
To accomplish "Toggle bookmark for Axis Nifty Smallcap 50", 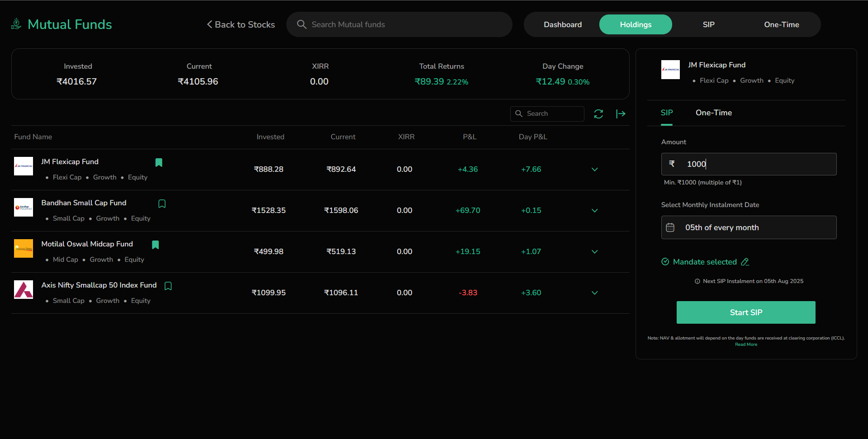I will tap(168, 286).
